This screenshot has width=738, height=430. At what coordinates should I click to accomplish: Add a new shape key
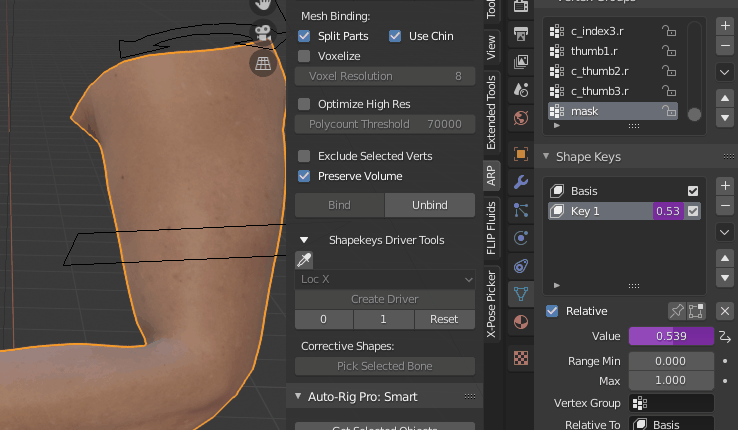pos(725,185)
